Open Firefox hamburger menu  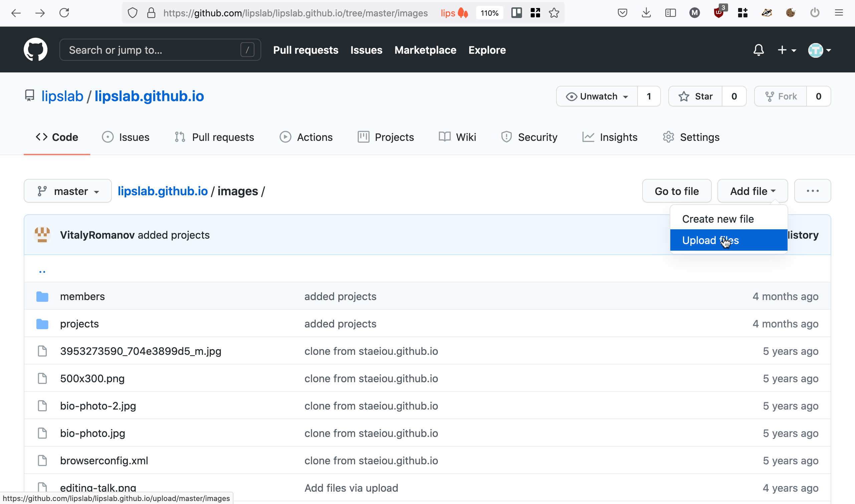(x=839, y=13)
